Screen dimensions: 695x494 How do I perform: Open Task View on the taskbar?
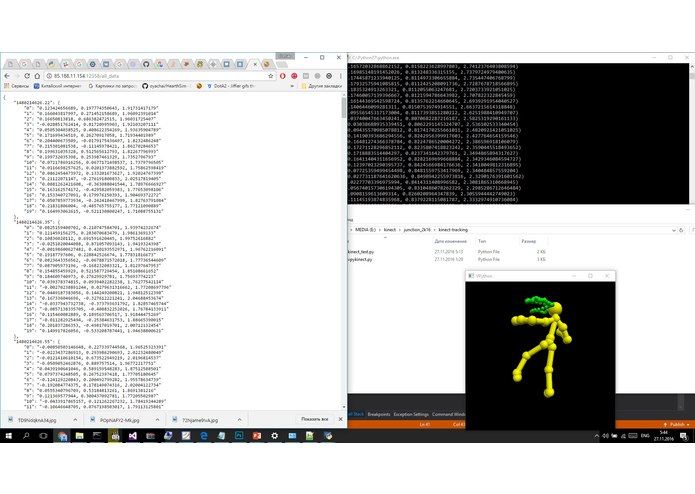pyautogui.click(x=43, y=436)
